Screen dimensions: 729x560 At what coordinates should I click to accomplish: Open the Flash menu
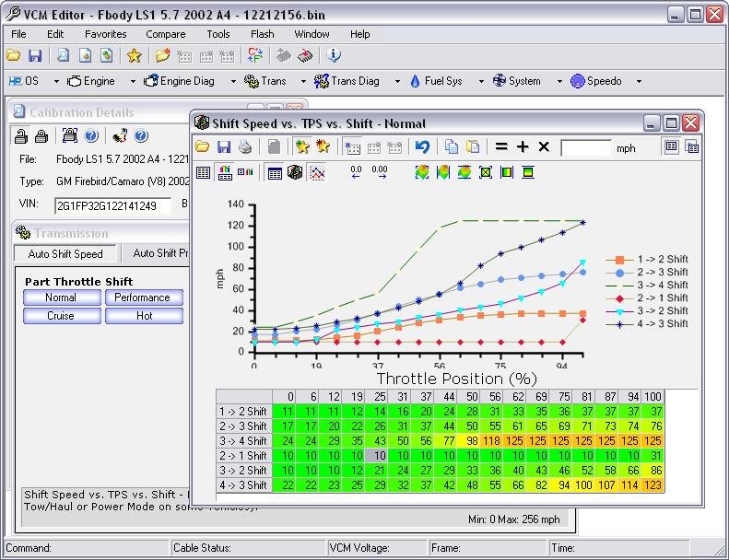[262, 34]
